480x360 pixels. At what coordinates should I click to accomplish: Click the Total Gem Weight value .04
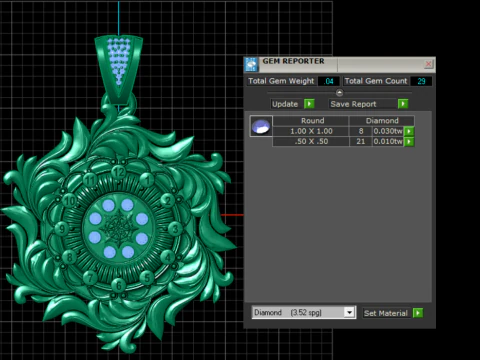[x=329, y=81]
